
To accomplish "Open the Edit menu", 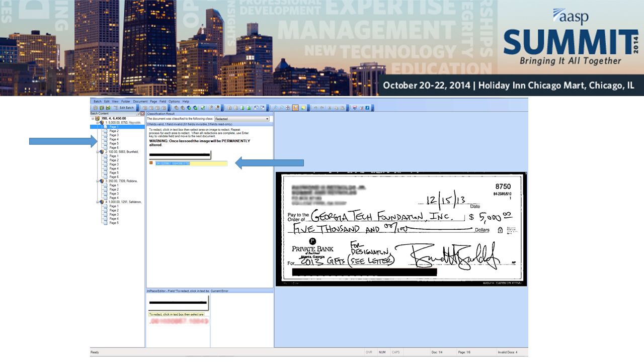I will pyautogui.click(x=107, y=102).
